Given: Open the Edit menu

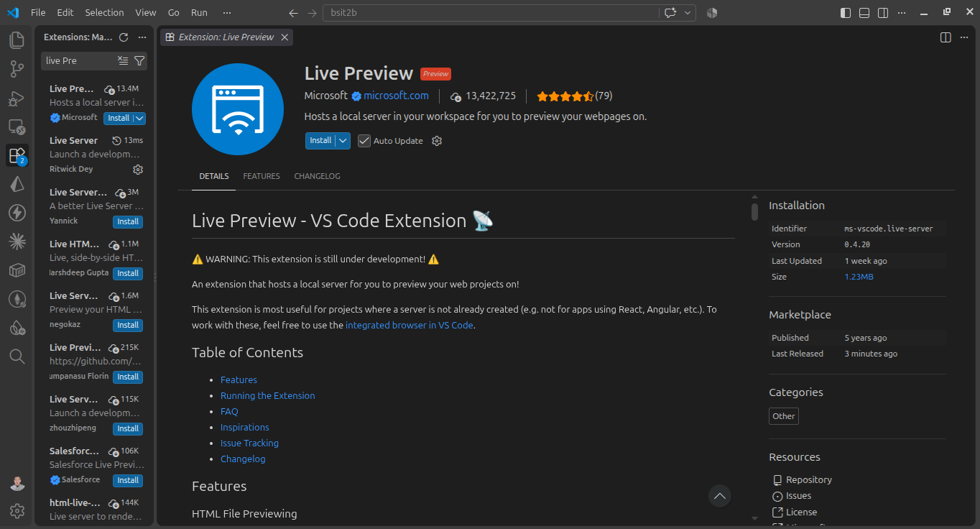Looking at the screenshot, I should (65, 13).
